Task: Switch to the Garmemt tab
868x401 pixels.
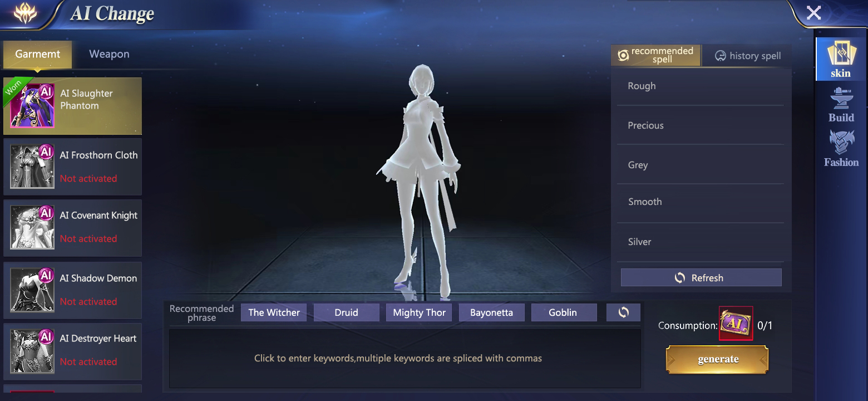Action: pyautogui.click(x=37, y=54)
